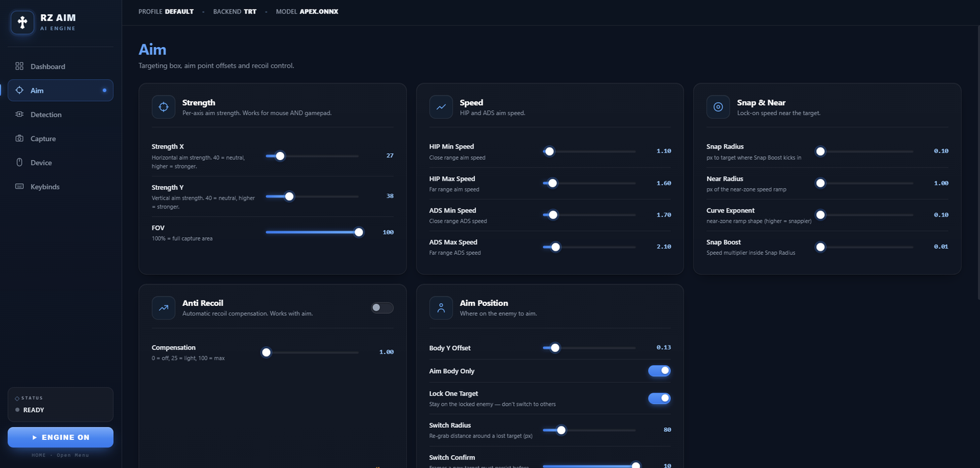Click the HIP Min Speed value 1.10
The height and width of the screenshot is (468, 980).
click(664, 151)
